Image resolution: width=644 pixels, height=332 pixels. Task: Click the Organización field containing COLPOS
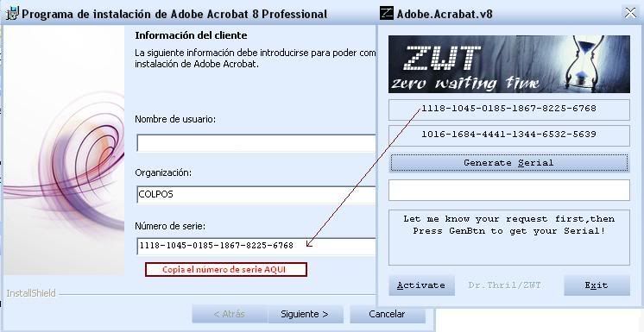[256, 195]
